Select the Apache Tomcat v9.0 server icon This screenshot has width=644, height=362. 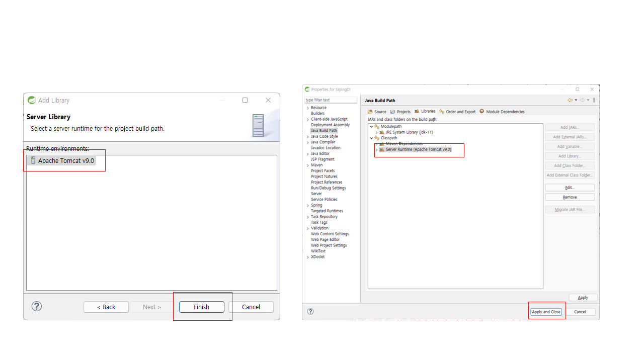(33, 160)
